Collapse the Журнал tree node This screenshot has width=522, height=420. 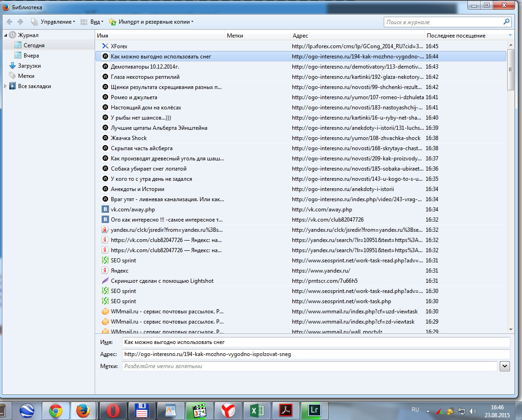pos(6,35)
